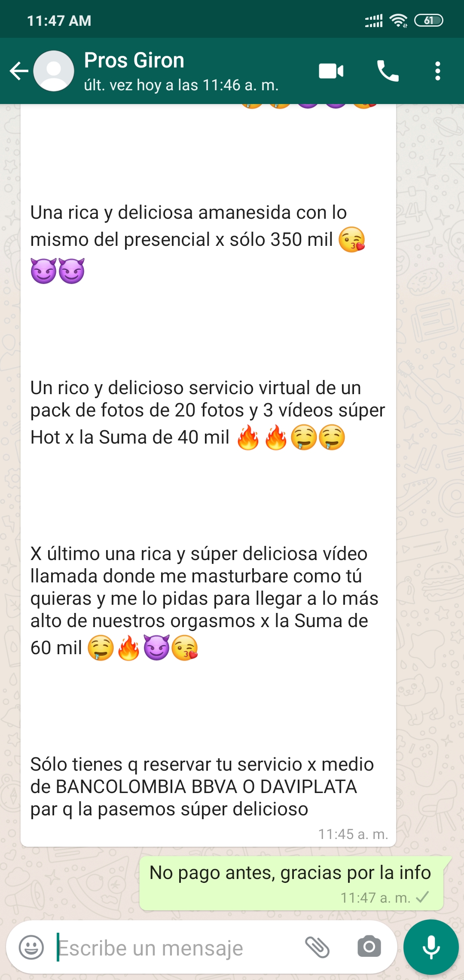Tap the 11:45 a. m. message timestamp
The image size is (464, 980).
(x=353, y=834)
